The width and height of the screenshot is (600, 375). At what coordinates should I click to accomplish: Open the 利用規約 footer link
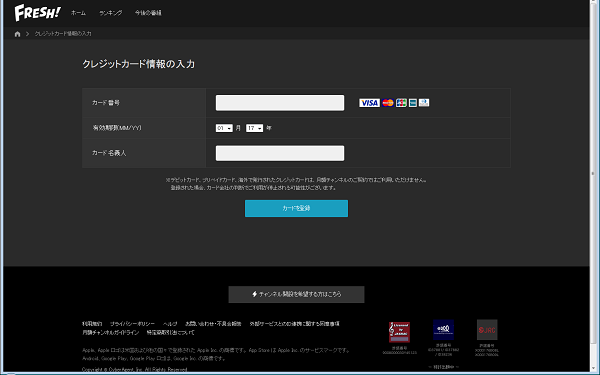(x=92, y=324)
